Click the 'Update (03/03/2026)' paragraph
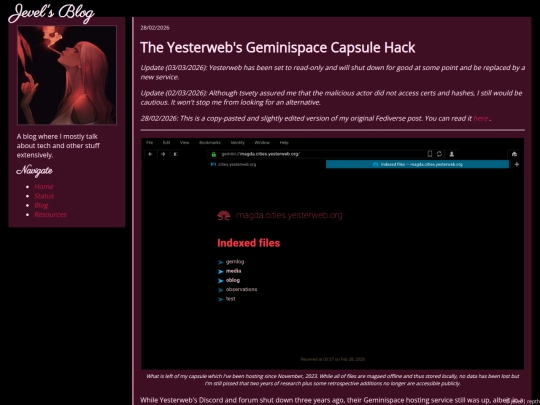 pyautogui.click(x=333, y=72)
